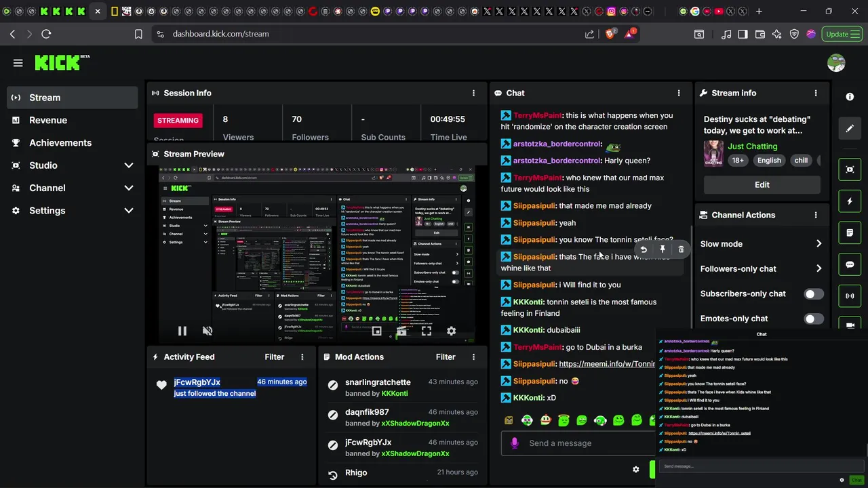Image resolution: width=868 pixels, height=488 pixels.
Task: Click KKKonti who banned snarlingratchette
Action: click(395, 393)
